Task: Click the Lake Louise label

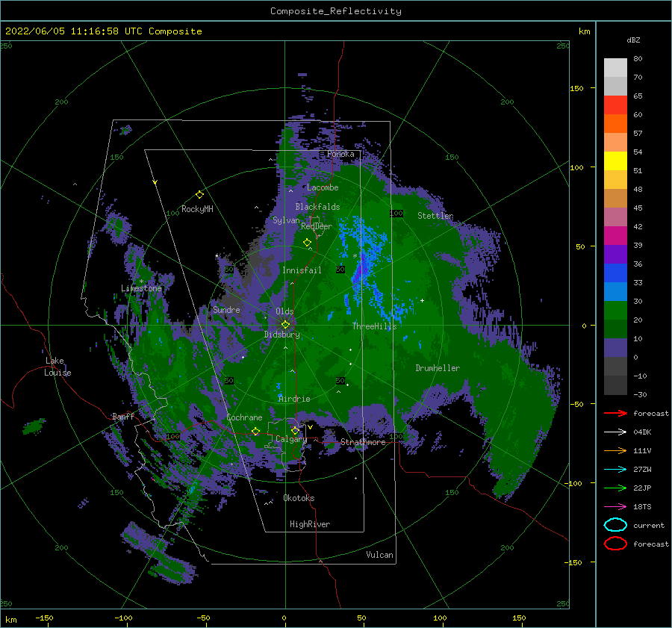Action: coord(57,367)
